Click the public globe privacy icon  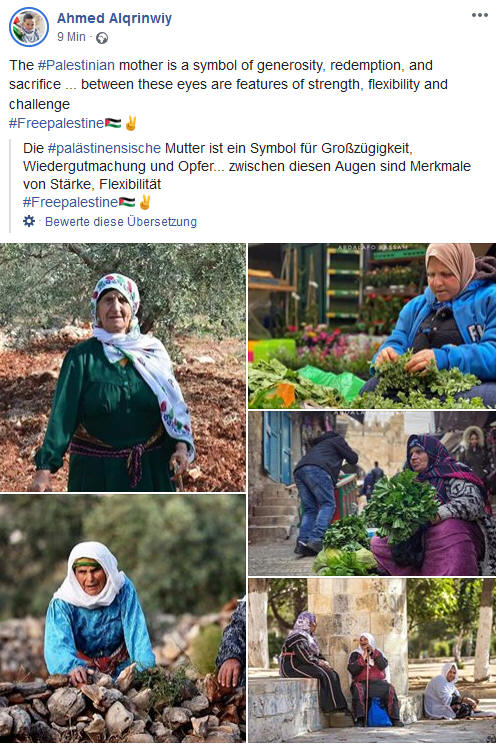coord(102,38)
